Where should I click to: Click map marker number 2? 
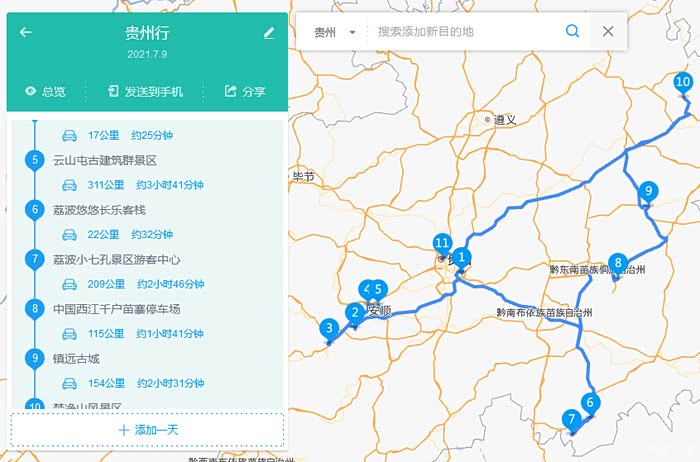tap(355, 313)
